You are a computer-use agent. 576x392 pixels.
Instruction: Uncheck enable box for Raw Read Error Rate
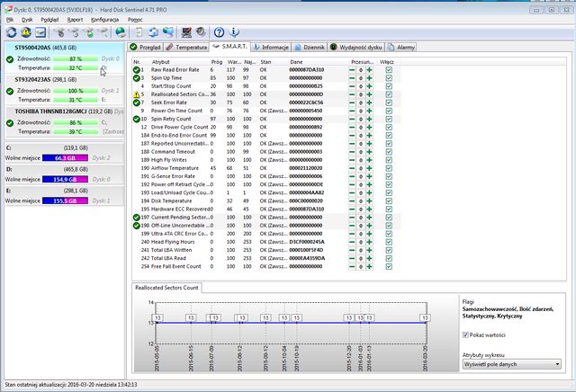pyautogui.click(x=389, y=70)
